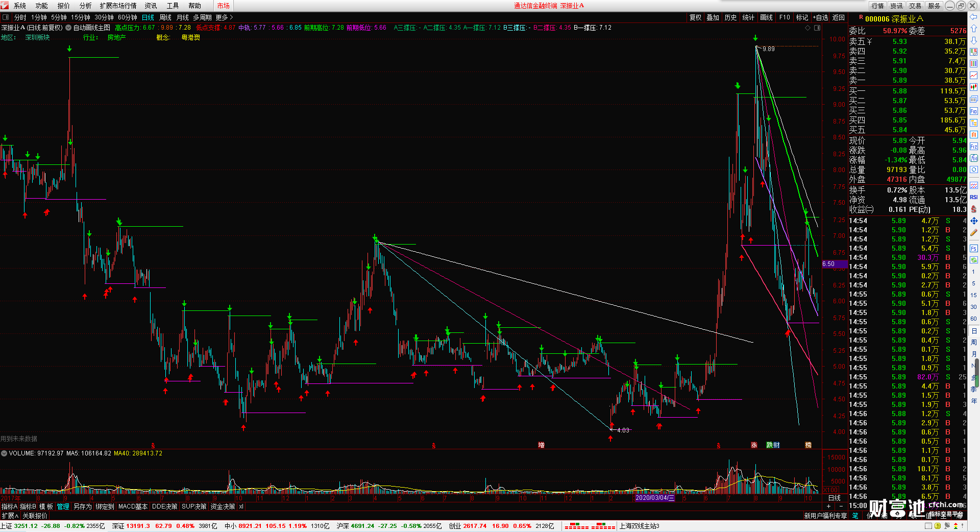
Task: Switch to 日线 daily period
Action: 148,17
